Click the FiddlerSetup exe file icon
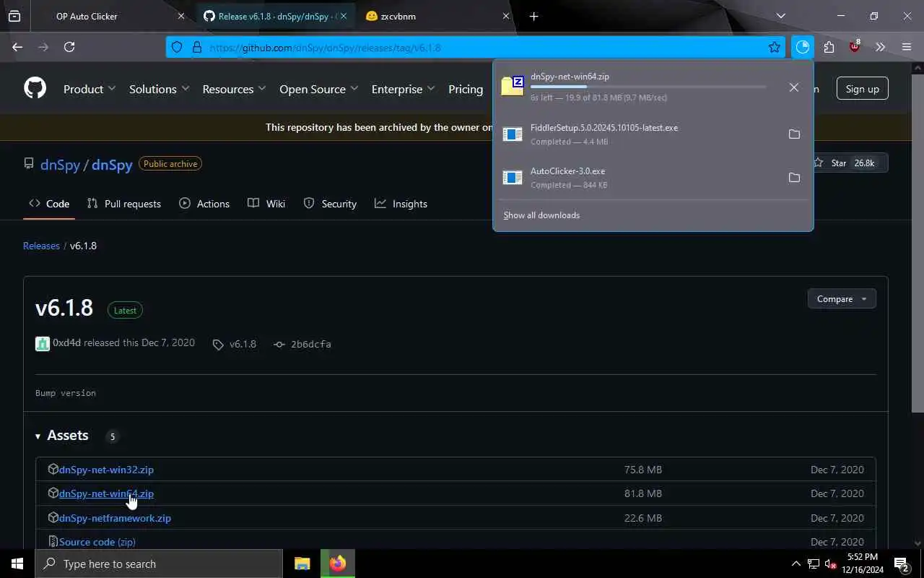 coord(513,134)
